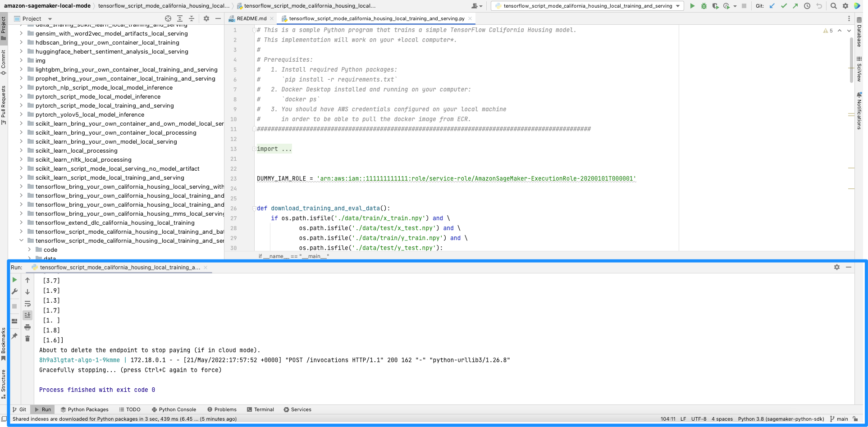Open the Python Console tab
Viewport: 868px width, 427px height.
pyautogui.click(x=174, y=409)
